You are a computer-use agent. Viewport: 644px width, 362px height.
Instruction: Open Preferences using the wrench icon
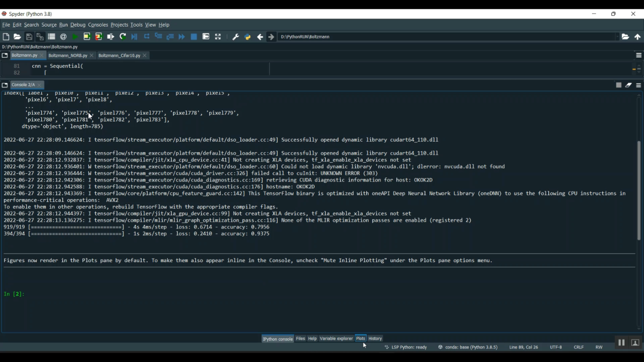click(236, 37)
